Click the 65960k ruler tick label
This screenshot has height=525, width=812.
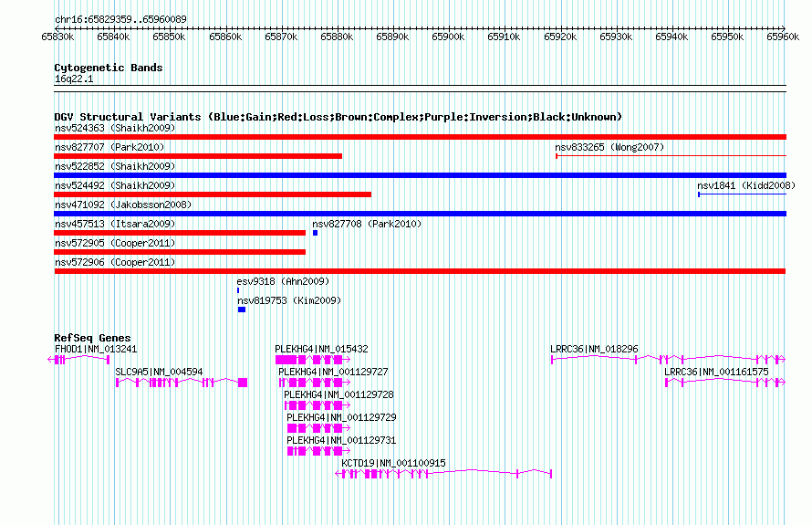coord(783,37)
